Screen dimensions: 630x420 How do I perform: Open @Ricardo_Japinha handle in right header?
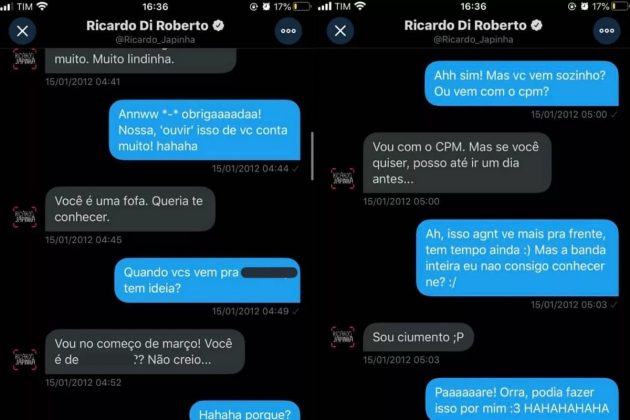coord(473,40)
